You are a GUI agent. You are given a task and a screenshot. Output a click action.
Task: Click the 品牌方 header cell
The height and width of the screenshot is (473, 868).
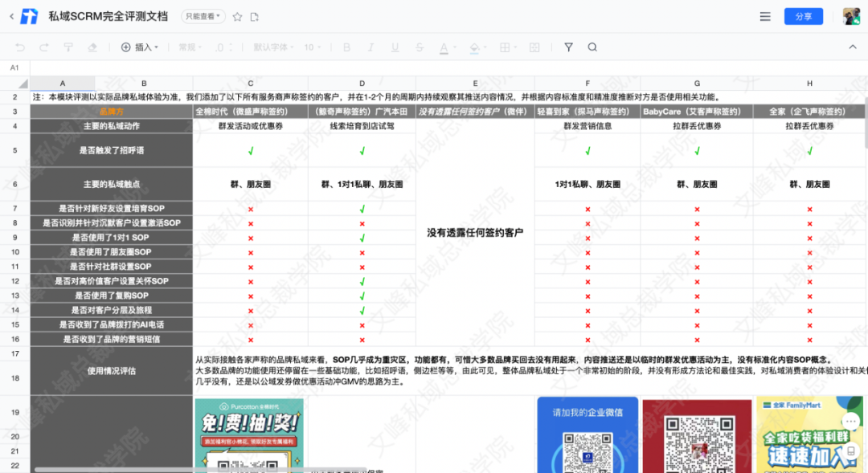111,111
